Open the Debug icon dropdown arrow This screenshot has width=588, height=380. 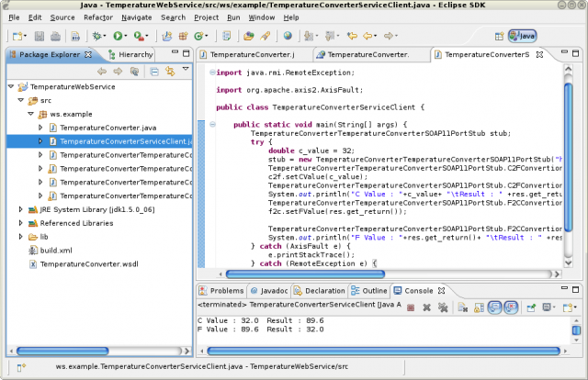(105, 36)
